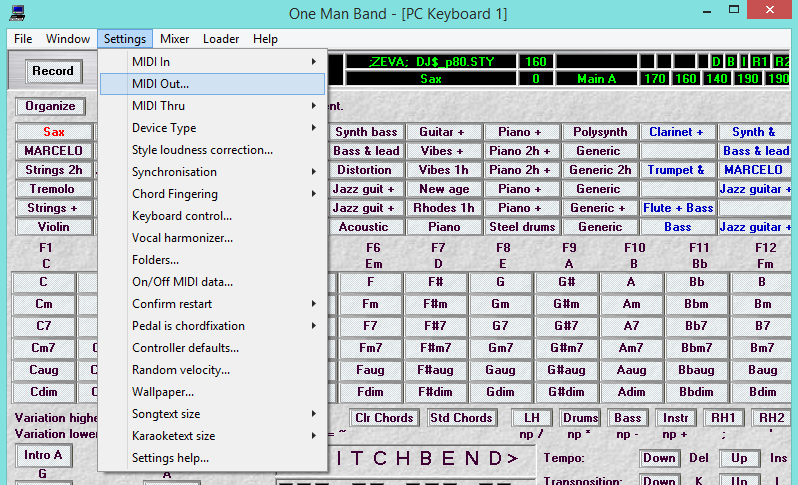Select the Clarinet + instrument button
This screenshot has height=485, width=798.
pyautogui.click(x=678, y=132)
